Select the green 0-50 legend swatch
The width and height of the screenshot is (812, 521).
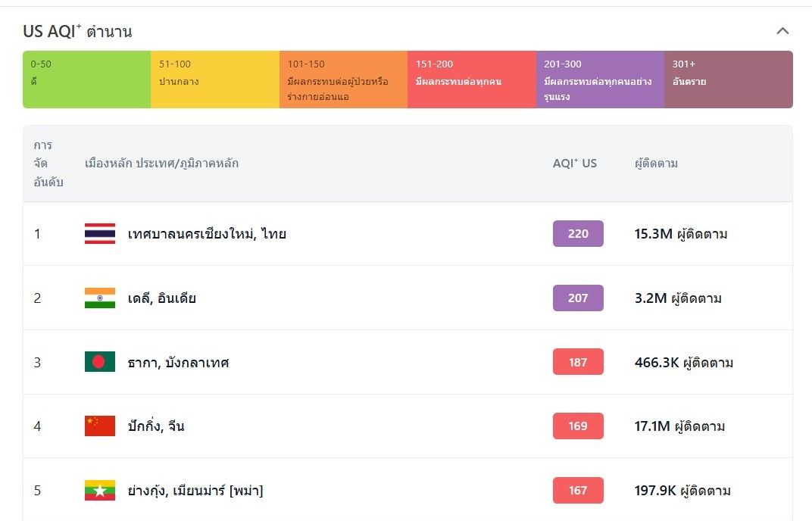tap(86, 80)
